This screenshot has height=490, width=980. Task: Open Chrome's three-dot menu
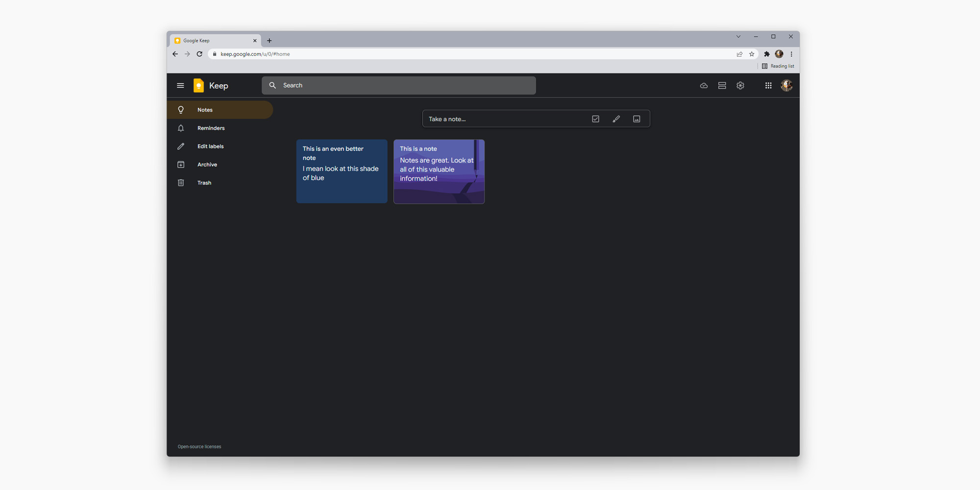[x=791, y=54]
